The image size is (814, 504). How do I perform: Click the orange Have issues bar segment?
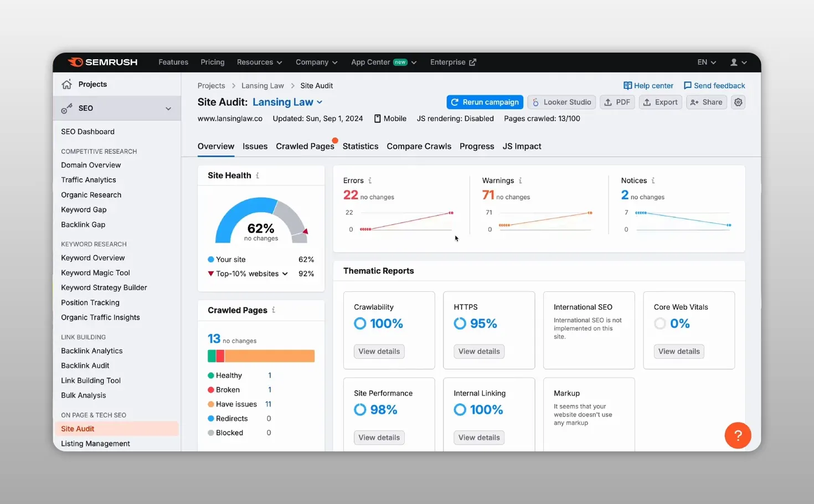[x=270, y=356]
